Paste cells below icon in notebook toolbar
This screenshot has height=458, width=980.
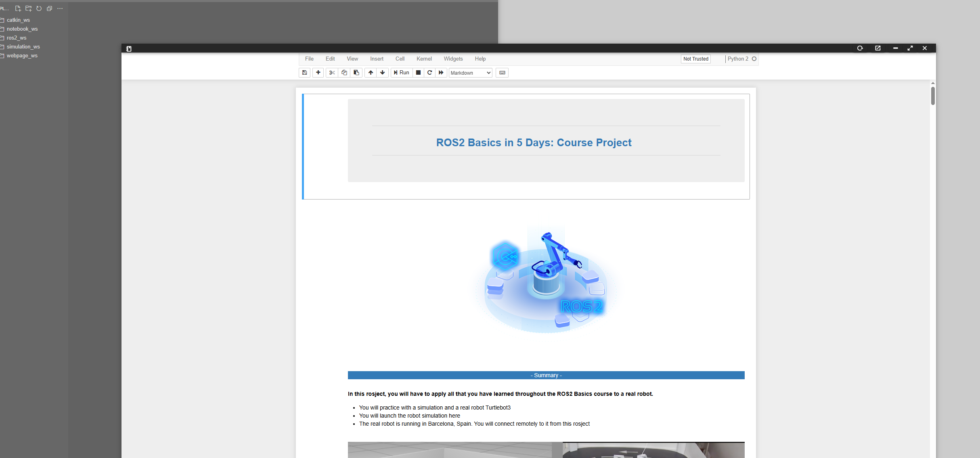[x=356, y=73]
